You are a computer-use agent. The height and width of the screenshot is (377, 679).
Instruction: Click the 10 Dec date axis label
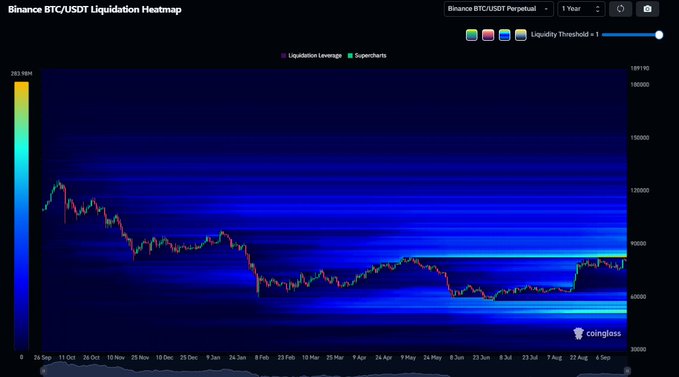tap(165, 358)
